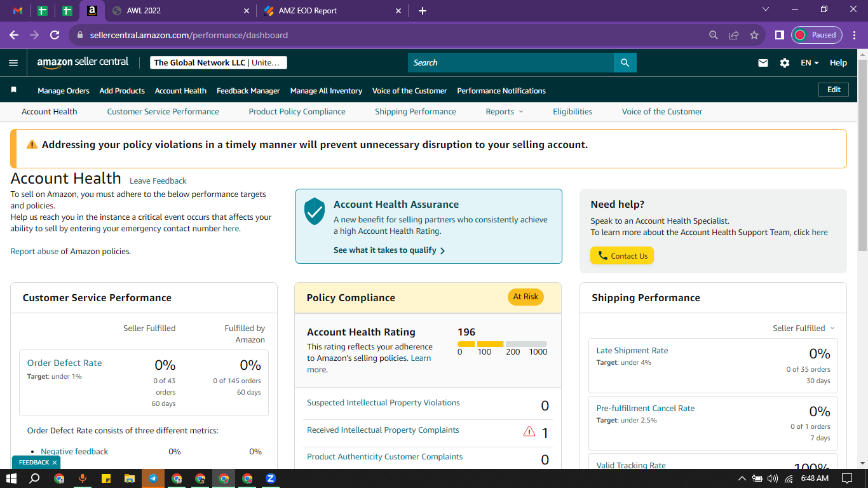This screenshot has width=868, height=488.
Task: Select the Product Policy Compliance sub-tab
Action: 297,112
